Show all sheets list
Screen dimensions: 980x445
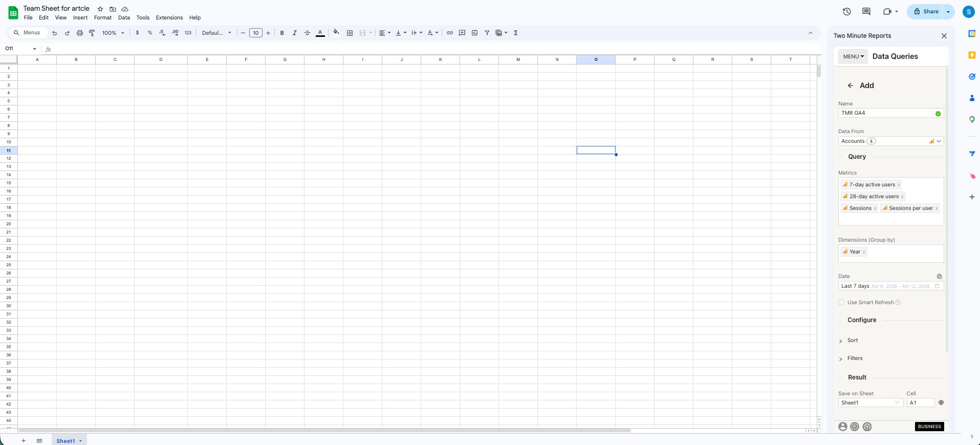pos(39,440)
